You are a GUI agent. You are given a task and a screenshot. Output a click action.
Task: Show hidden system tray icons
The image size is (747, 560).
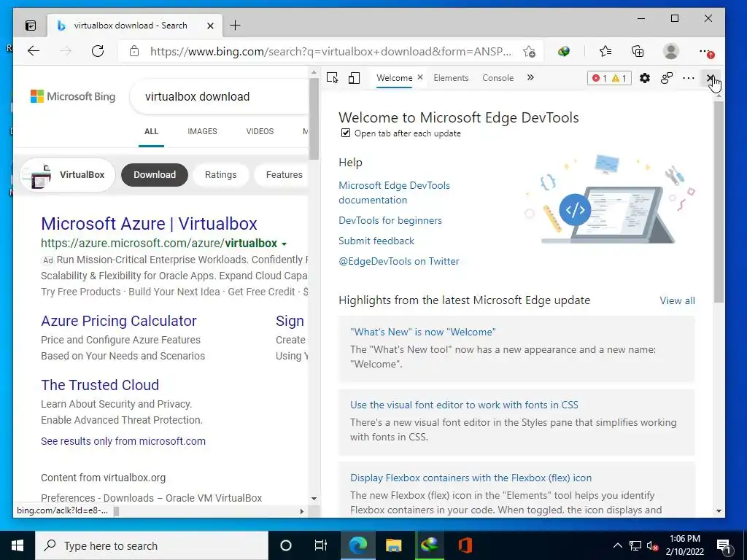pos(617,545)
